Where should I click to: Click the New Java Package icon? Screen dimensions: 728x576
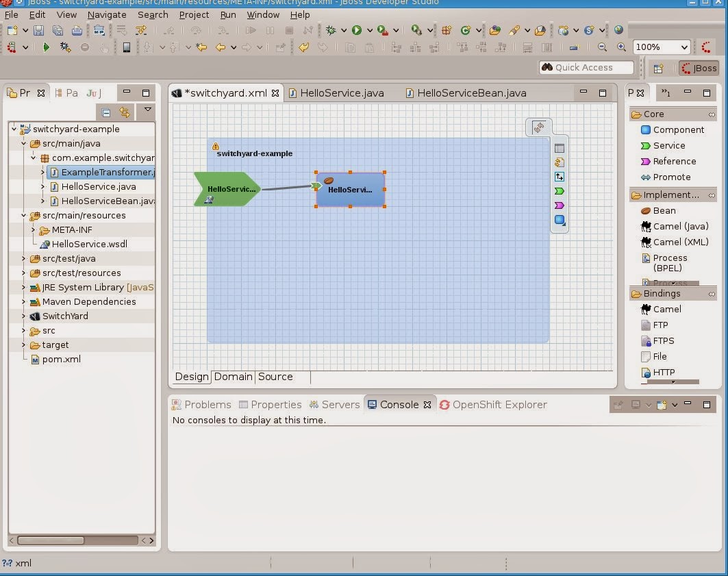[x=447, y=30]
